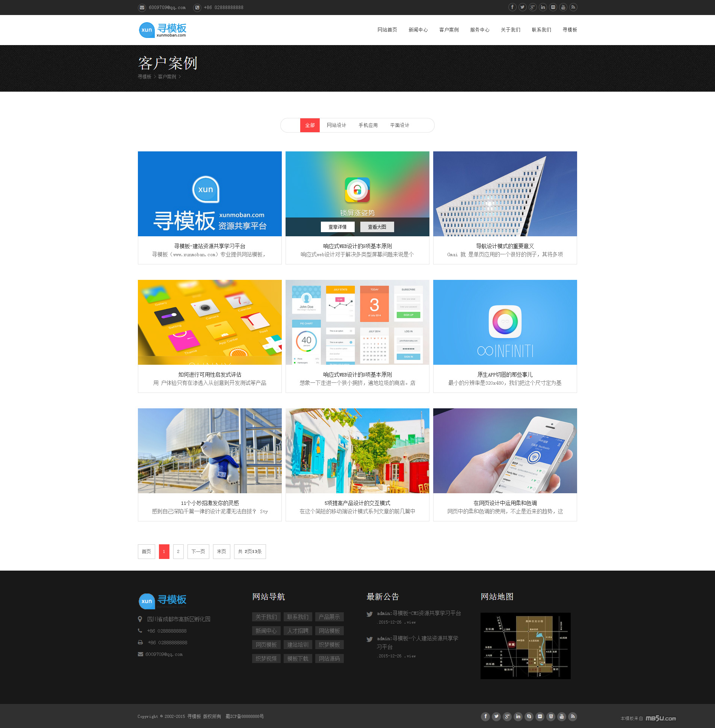Click the Google Plus icon in the footer
The image size is (715, 728).
tap(507, 716)
